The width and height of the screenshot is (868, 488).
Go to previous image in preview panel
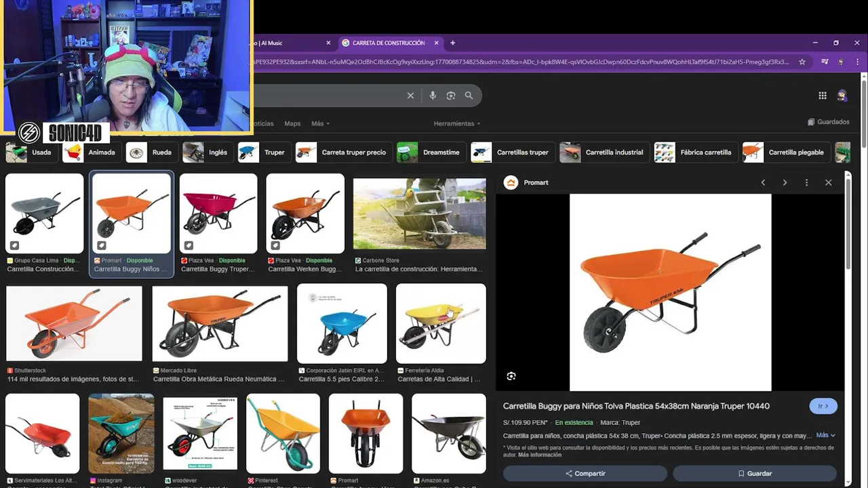point(763,182)
